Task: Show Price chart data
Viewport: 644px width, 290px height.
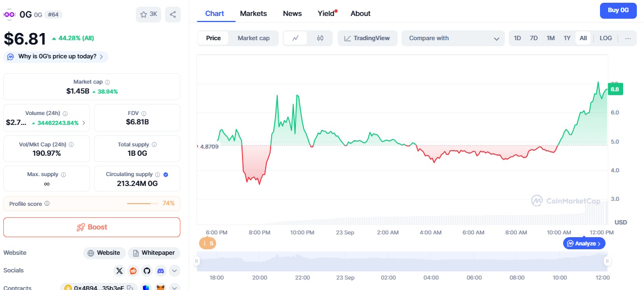Action: pos(213,38)
